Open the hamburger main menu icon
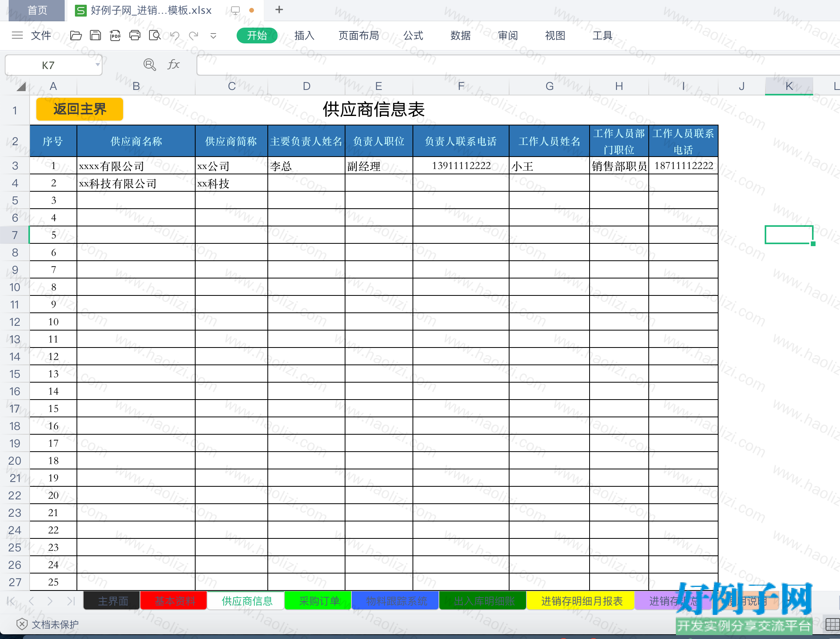Screen dimensions: 840x639 [x=17, y=35]
